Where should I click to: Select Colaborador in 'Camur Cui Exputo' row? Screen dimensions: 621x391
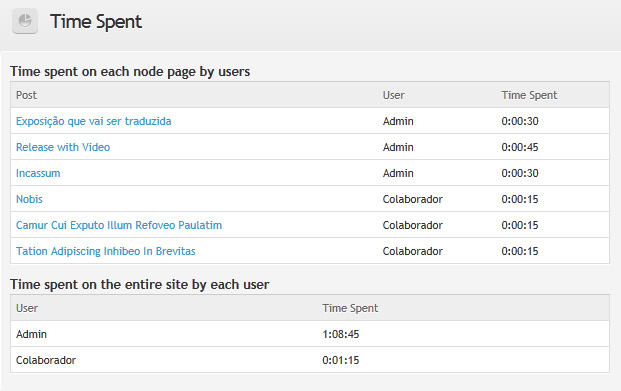click(x=413, y=225)
